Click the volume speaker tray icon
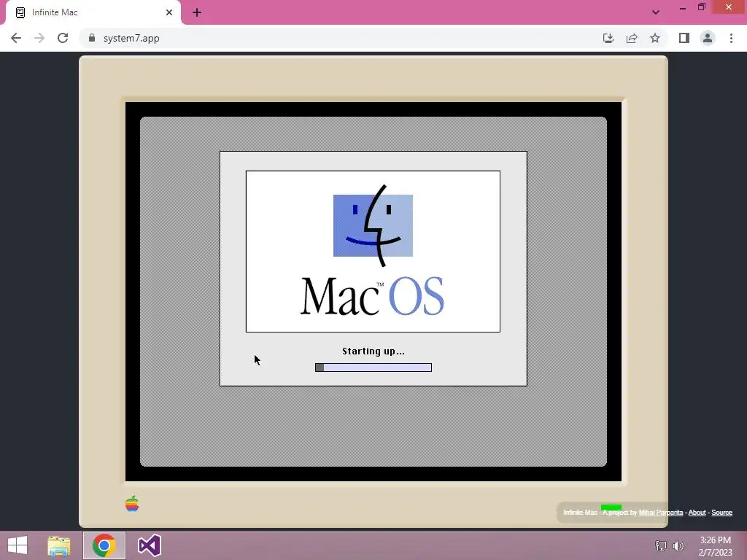 (678, 545)
